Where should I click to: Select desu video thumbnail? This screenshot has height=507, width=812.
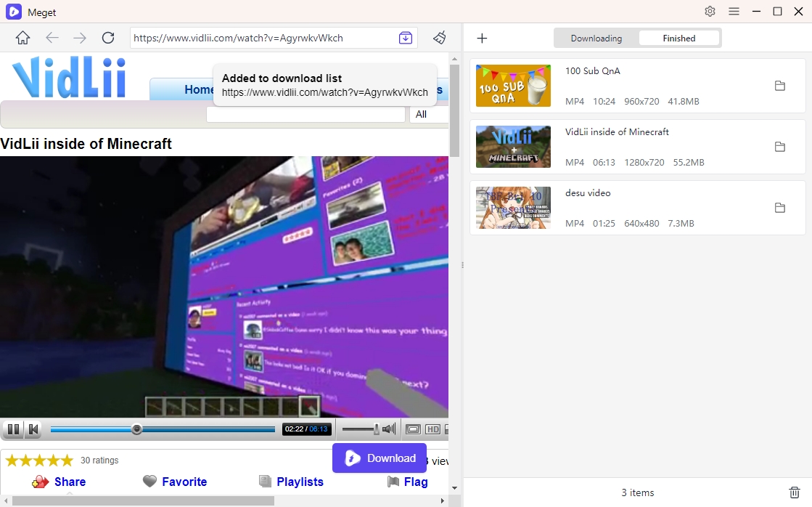[x=513, y=208]
